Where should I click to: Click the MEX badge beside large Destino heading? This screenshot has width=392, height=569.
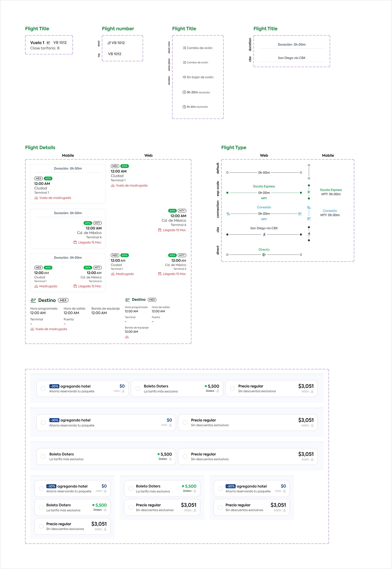click(63, 300)
